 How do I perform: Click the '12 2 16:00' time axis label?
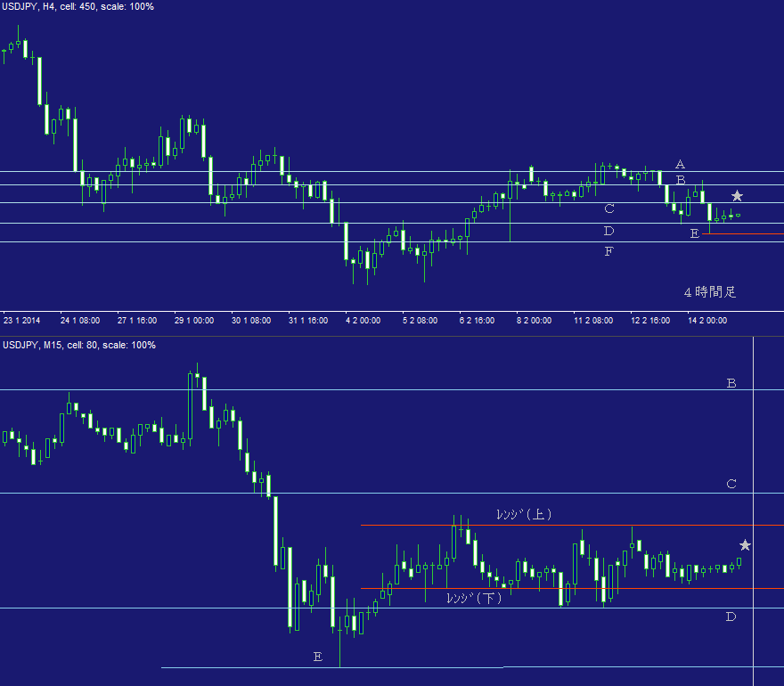[x=650, y=321]
